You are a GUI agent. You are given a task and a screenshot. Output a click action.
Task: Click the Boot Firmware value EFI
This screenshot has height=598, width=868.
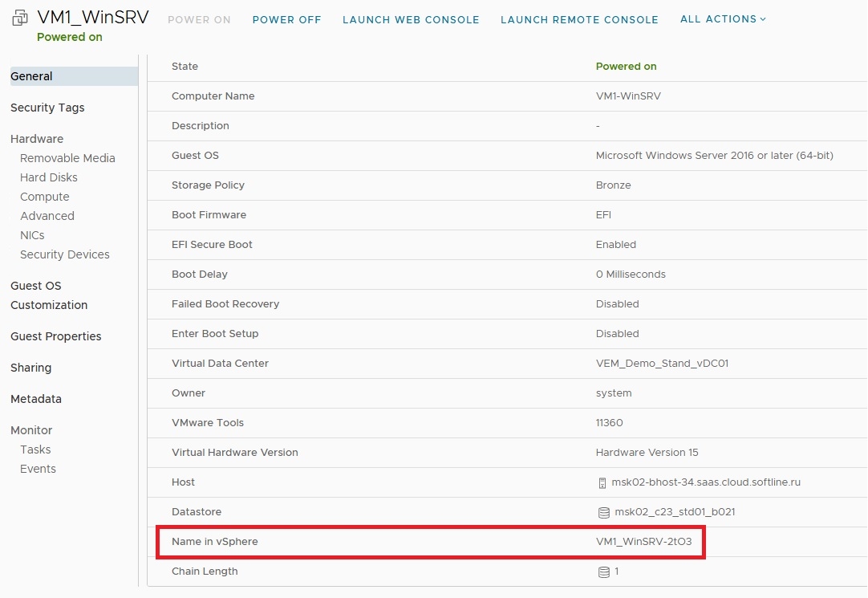pyautogui.click(x=603, y=215)
